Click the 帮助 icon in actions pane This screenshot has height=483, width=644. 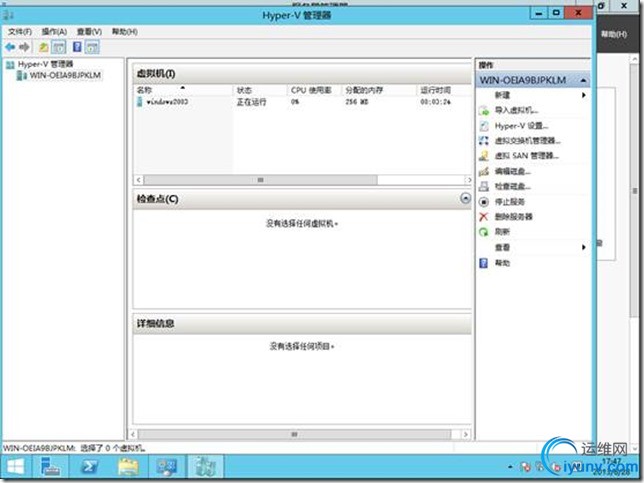484,263
